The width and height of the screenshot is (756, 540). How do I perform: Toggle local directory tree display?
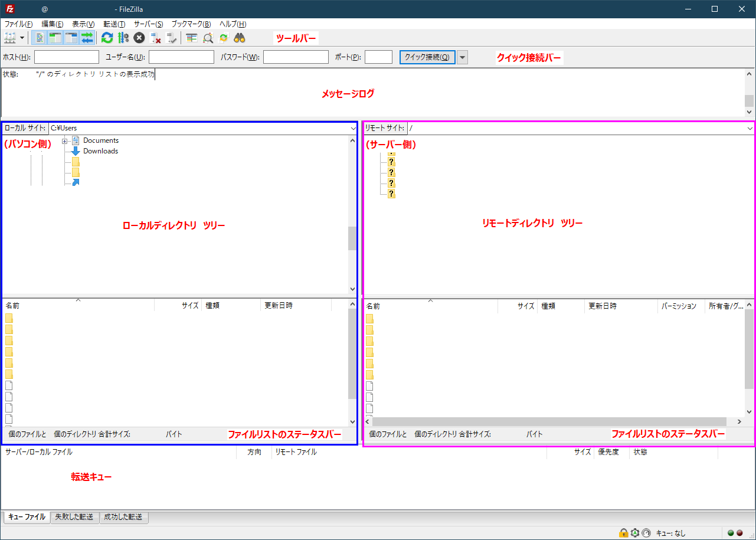[55, 38]
